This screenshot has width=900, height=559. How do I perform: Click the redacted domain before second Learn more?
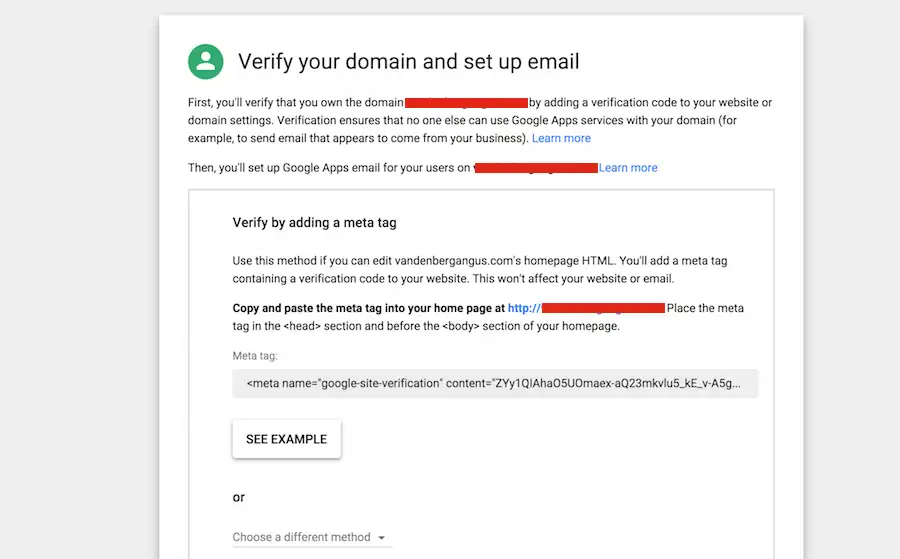click(x=535, y=168)
